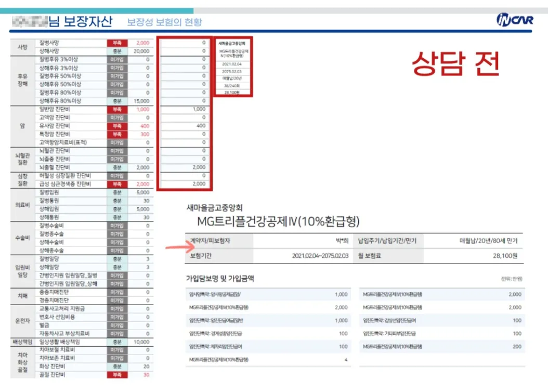Click the '중증치매진단' row label

54,292
